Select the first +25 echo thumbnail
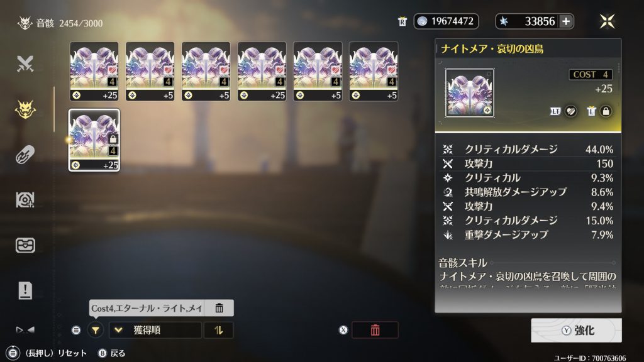This screenshot has width=644, height=362. pos(94,72)
